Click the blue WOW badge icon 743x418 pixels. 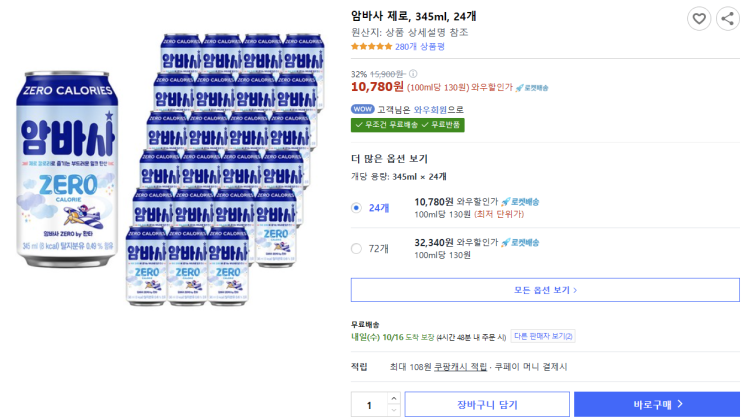pyautogui.click(x=362, y=110)
